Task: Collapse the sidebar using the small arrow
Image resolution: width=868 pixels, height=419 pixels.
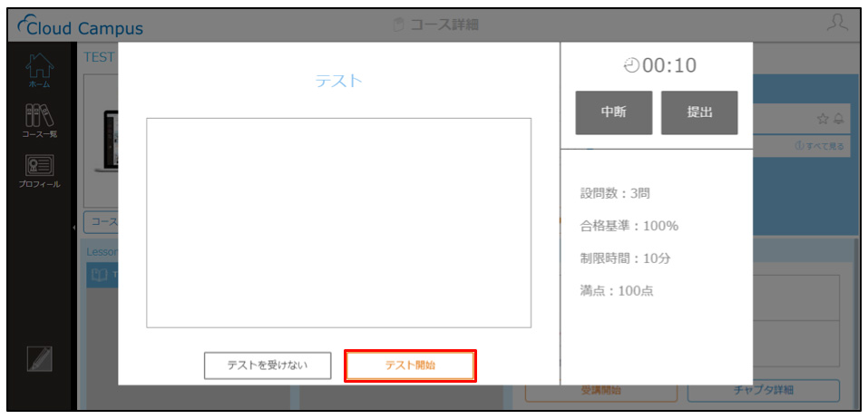Action: click(74, 228)
